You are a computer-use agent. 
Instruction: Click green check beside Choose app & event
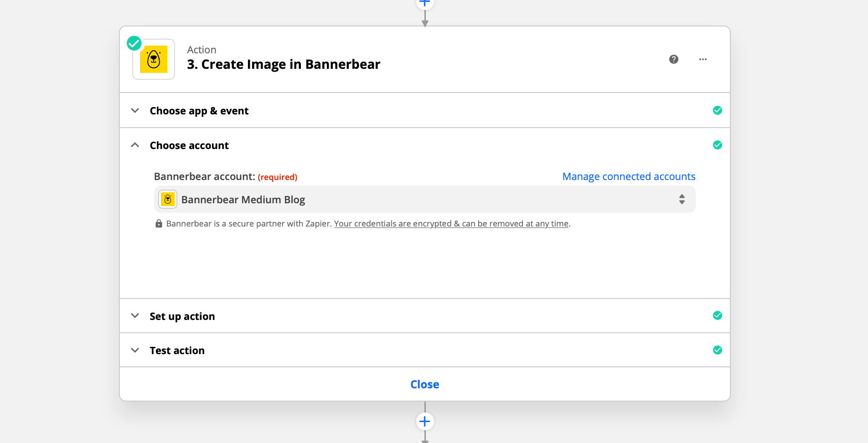pyautogui.click(x=717, y=110)
